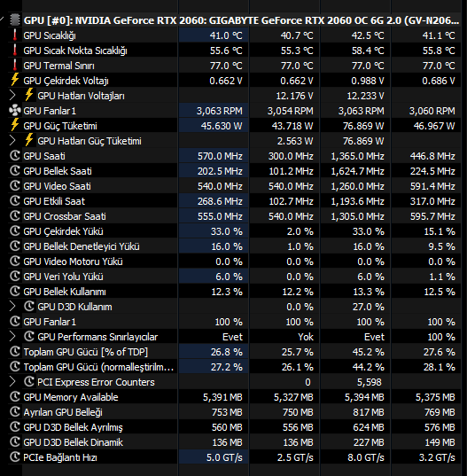Expand GPU Performans Sınırlayıcılar group
Image resolution: width=467 pixels, height=476 pixels.
[x=12, y=336]
